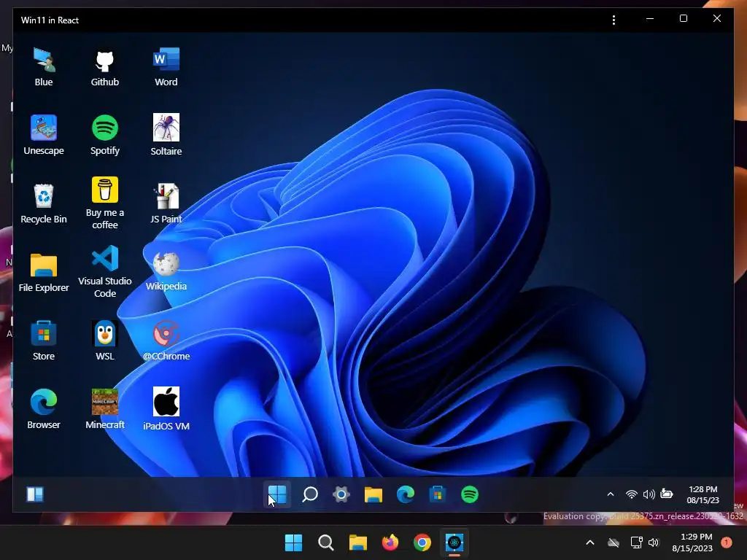747x560 pixels.
Task: Open File Explorer in inner taskbar
Action: coord(373,494)
